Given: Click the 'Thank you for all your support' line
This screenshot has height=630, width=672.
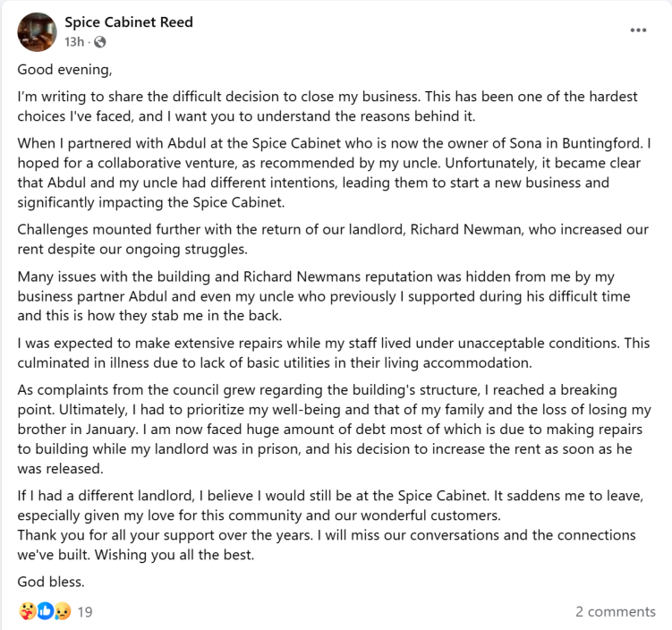Looking at the screenshot, I should (x=327, y=545).
